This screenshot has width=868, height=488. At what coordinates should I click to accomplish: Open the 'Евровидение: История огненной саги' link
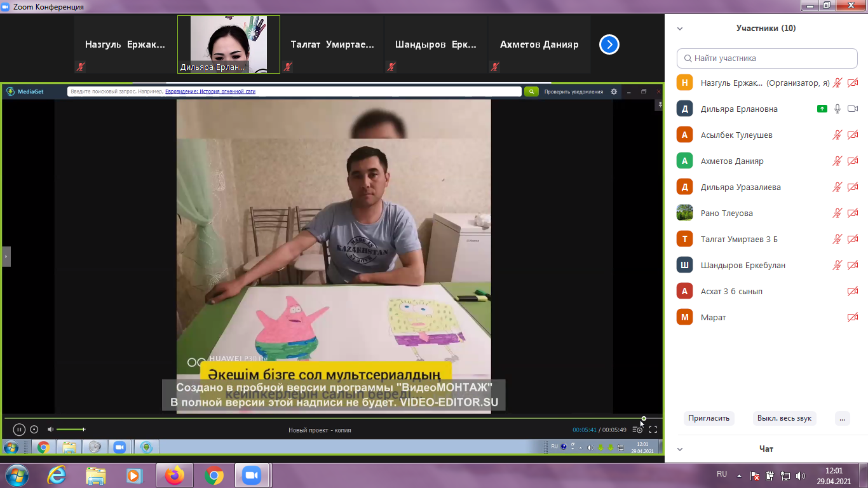pos(210,91)
